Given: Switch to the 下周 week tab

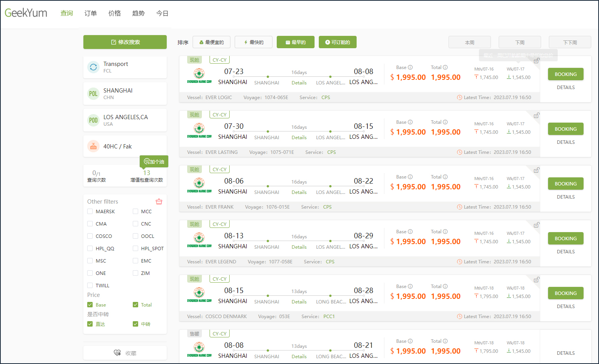Looking at the screenshot, I should (x=519, y=42).
